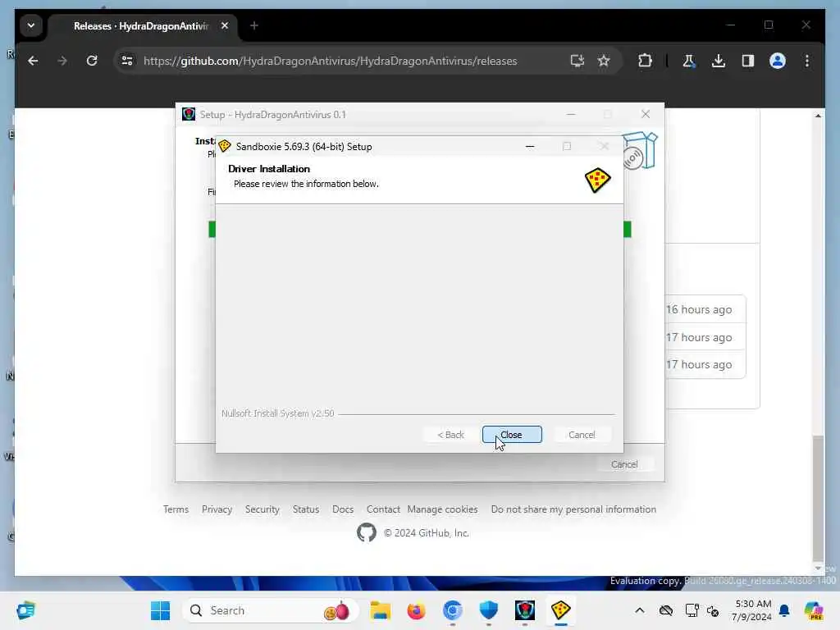This screenshot has width=840, height=630.
Task: Open the notifications bell icon
Action: tap(784, 610)
